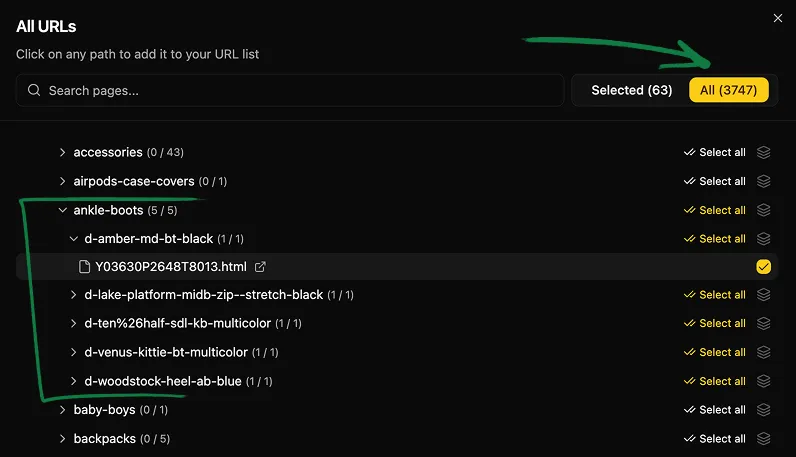Expand the d-lake-platform-midb-zip--stretch-black folder chevron
Viewport: 796px width, 457px height.
(x=73, y=296)
